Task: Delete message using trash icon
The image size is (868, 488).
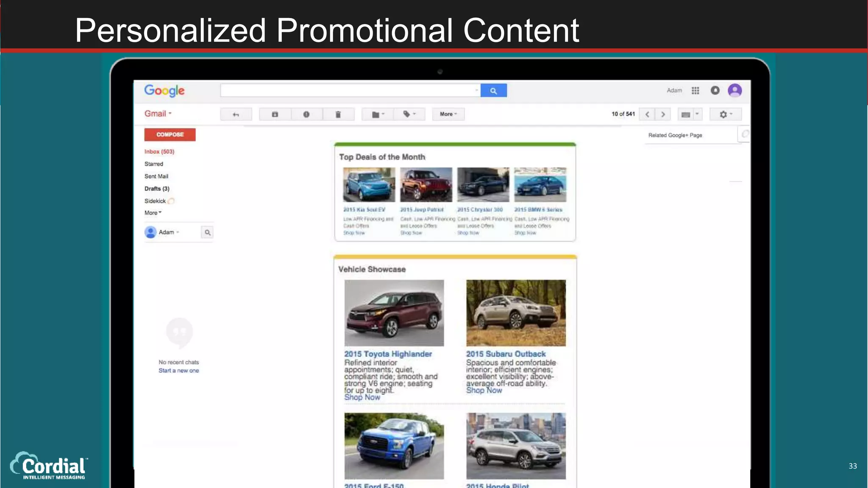Action: [x=338, y=114]
